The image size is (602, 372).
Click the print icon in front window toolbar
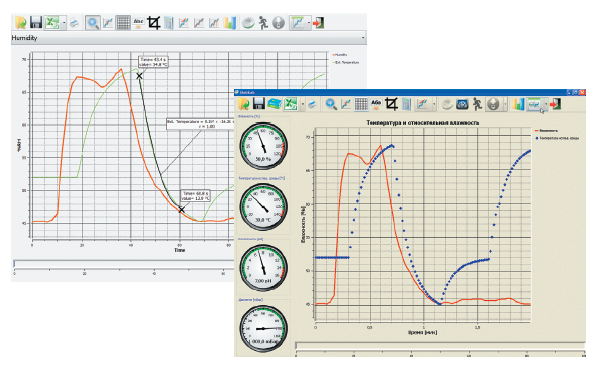[313, 104]
